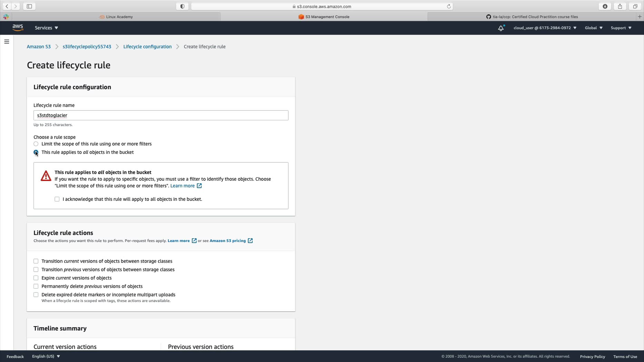Focus the Safari address bar

pyautogui.click(x=322, y=6)
